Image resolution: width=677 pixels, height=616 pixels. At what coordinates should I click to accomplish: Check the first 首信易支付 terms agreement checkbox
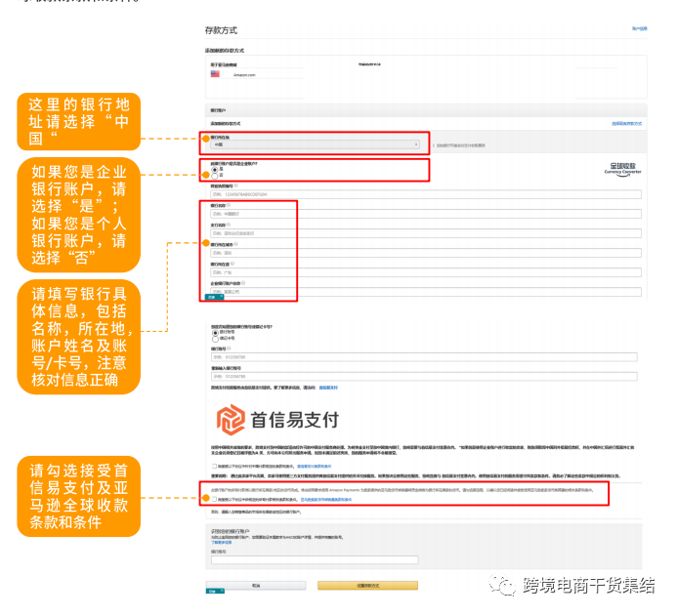(x=214, y=466)
